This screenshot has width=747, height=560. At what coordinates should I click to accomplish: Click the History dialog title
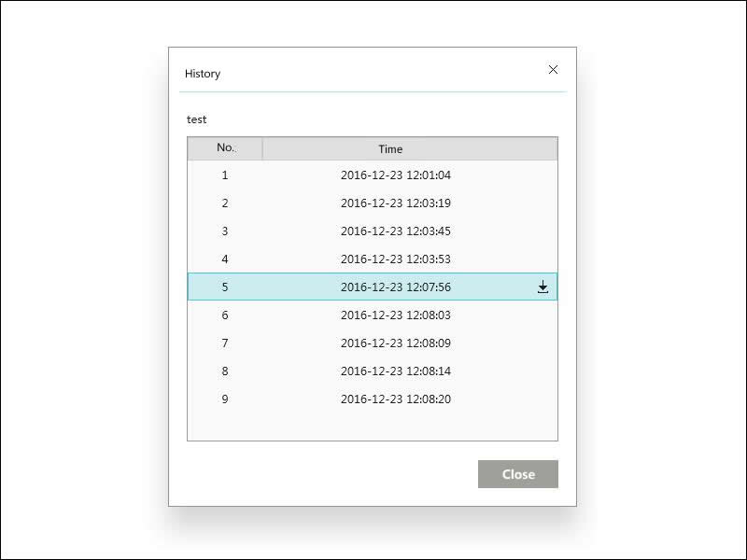(x=203, y=74)
